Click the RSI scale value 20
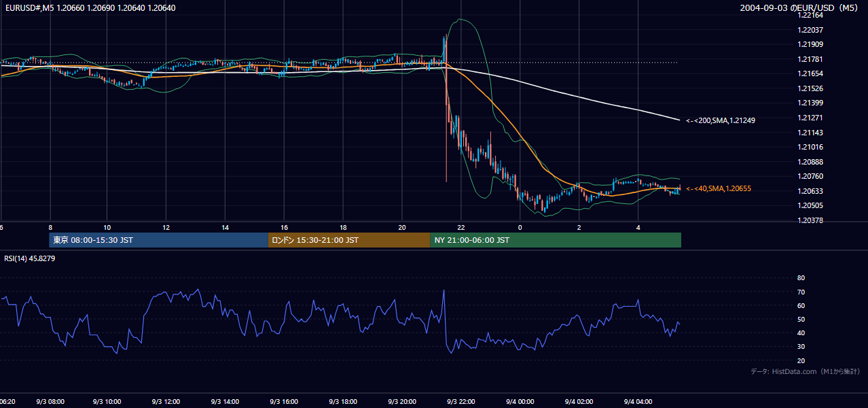 pos(801,360)
